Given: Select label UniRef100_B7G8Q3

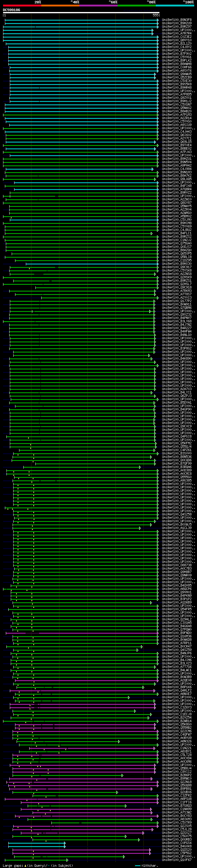Looking at the screenshot, I should coord(177,805).
